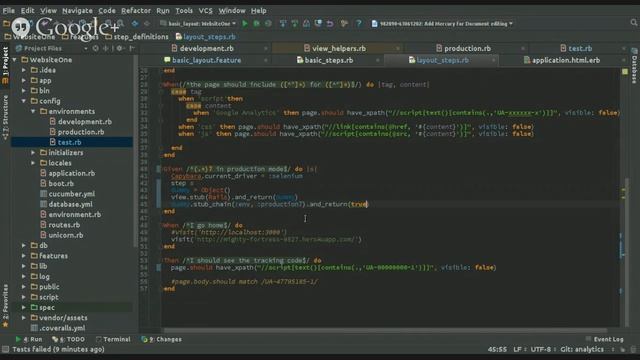The height and width of the screenshot is (360, 640).
Task: Open the Project panel gear settings
Action: click(x=119, y=48)
